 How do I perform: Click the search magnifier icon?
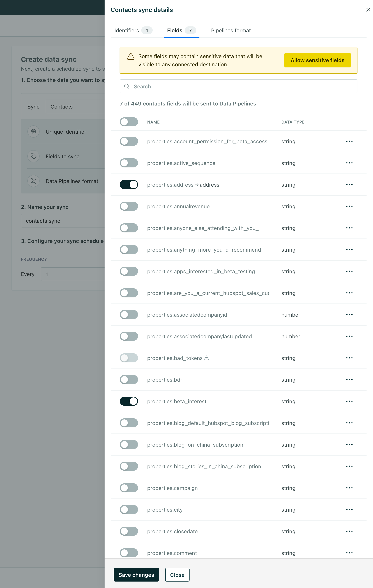127,86
